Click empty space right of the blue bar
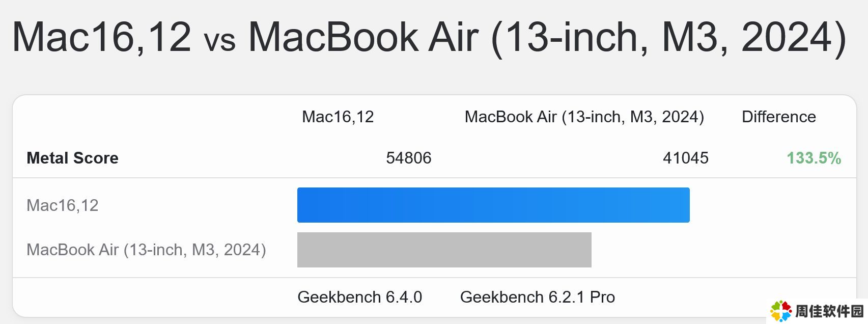This screenshot has width=868, height=324. 771,205
